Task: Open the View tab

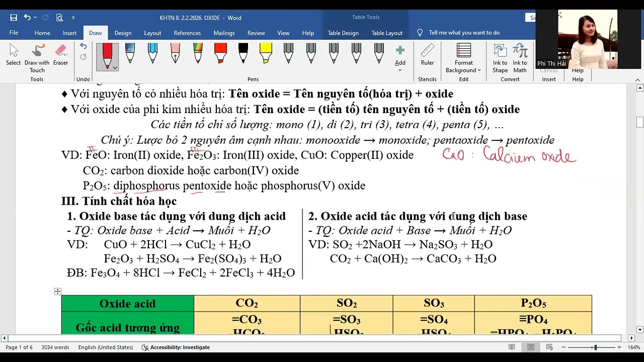Action: coord(283,33)
